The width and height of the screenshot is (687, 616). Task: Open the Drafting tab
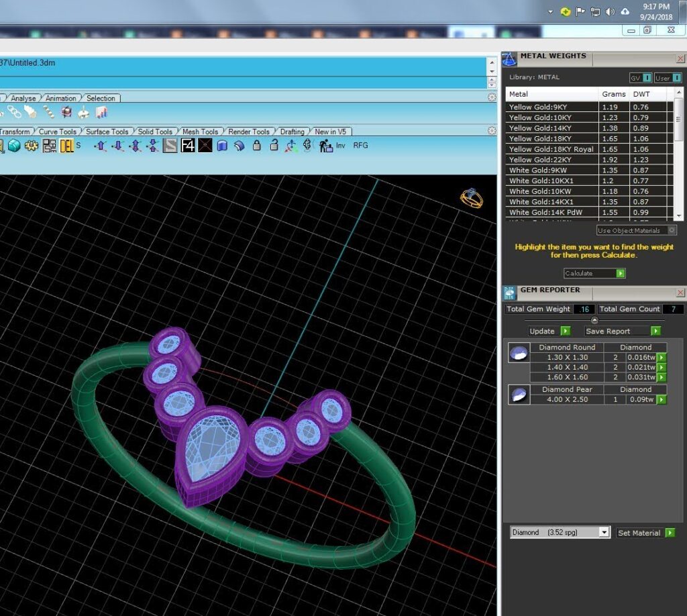point(293,132)
